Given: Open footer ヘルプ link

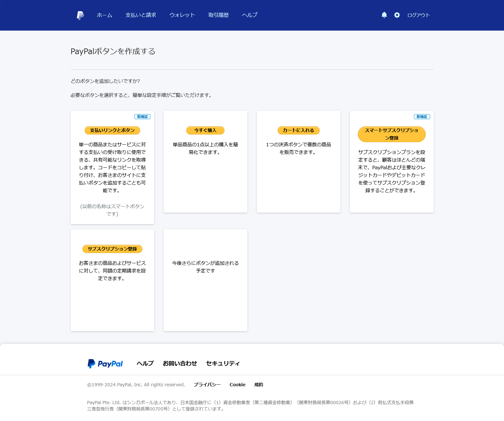Looking at the screenshot, I should tap(145, 363).
